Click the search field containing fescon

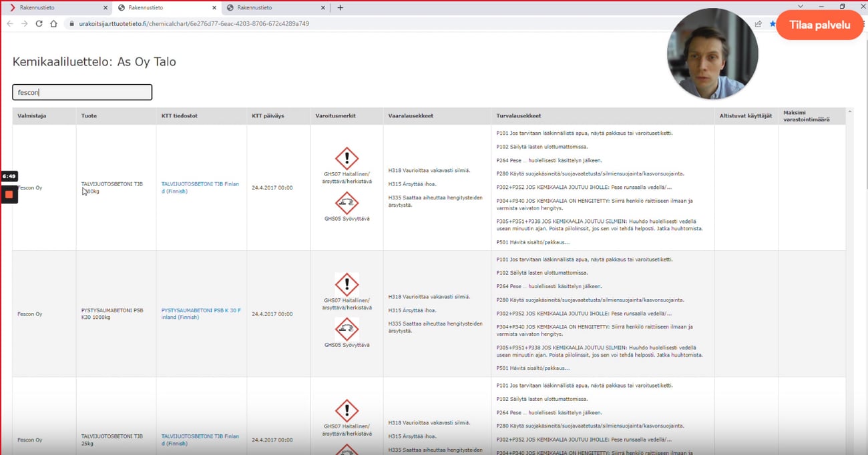tap(82, 92)
